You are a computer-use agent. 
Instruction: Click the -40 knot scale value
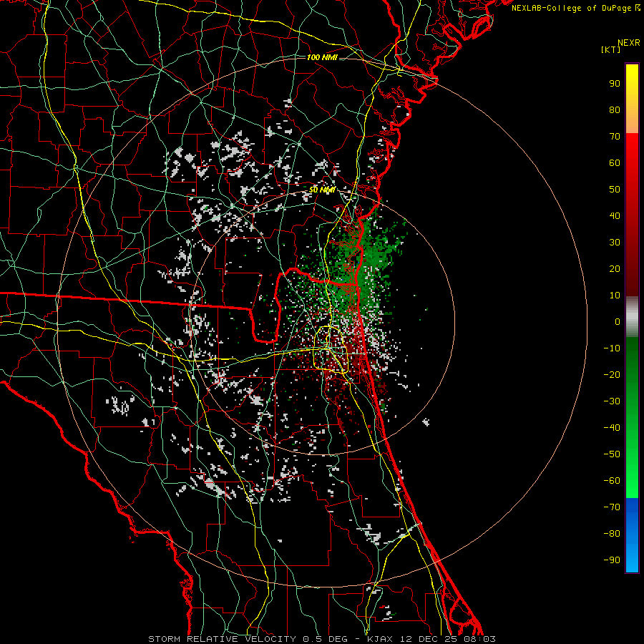click(612, 428)
